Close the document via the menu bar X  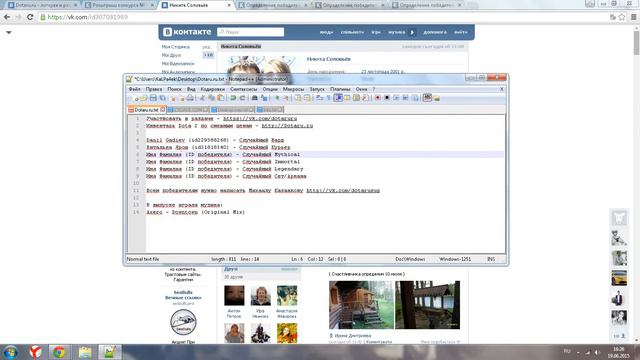(502, 89)
